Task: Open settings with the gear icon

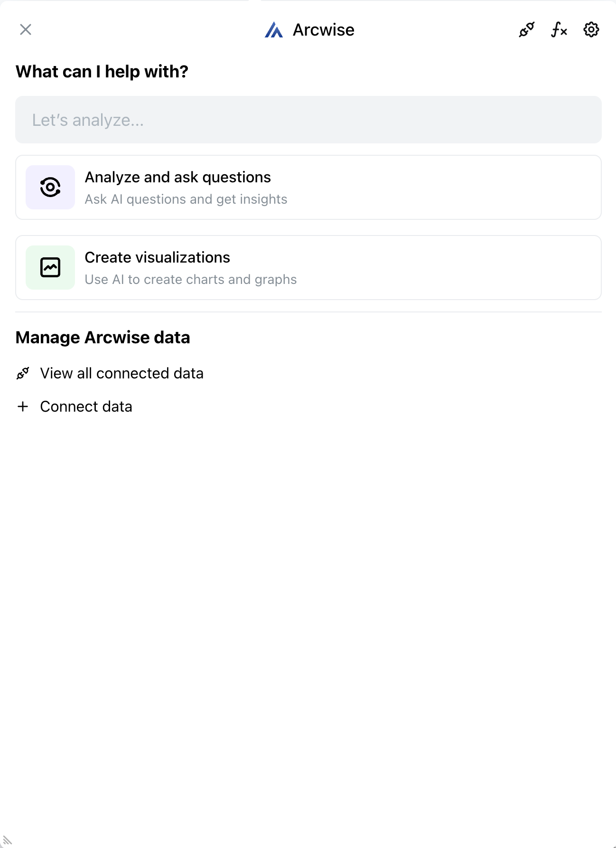Action: (591, 30)
